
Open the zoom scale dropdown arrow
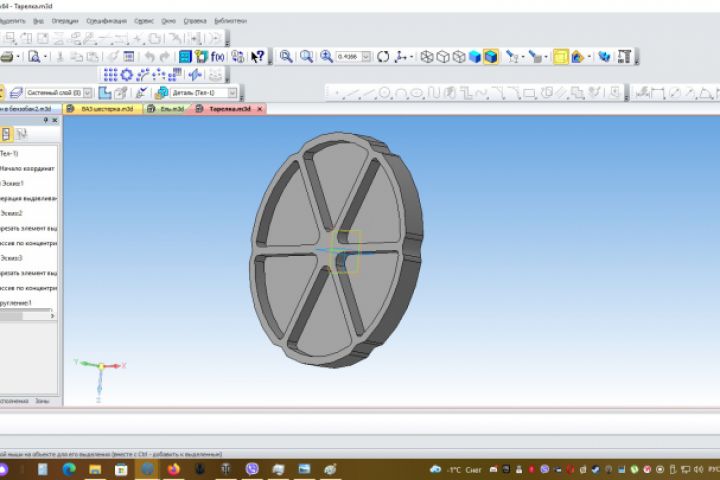click(x=366, y=57)
